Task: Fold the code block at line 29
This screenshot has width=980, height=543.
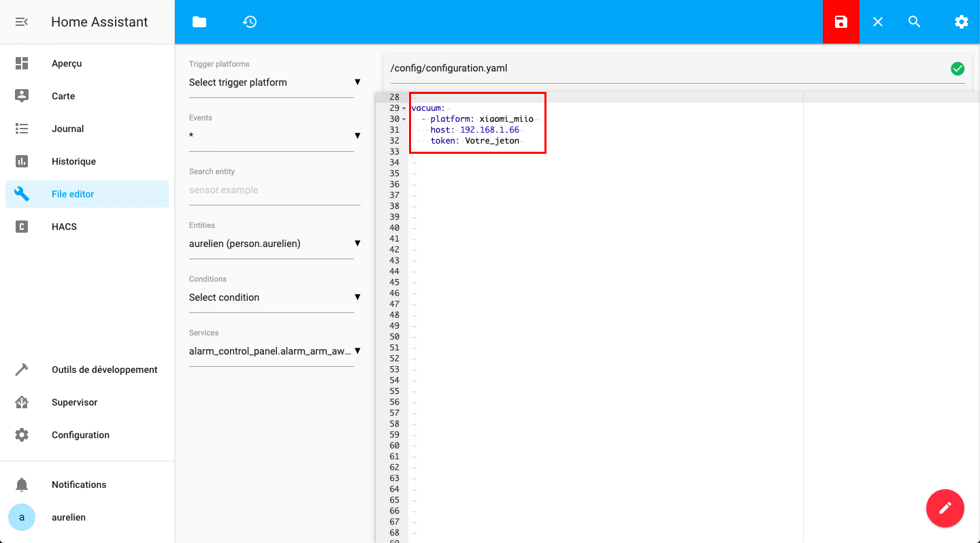Action: (404, 109)
